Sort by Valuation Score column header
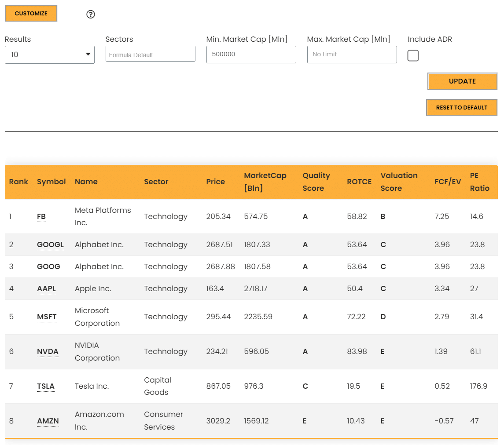Image resolution: width=504 pixels, height=445 pixels. pyautogui.click(x=399, y=182)
